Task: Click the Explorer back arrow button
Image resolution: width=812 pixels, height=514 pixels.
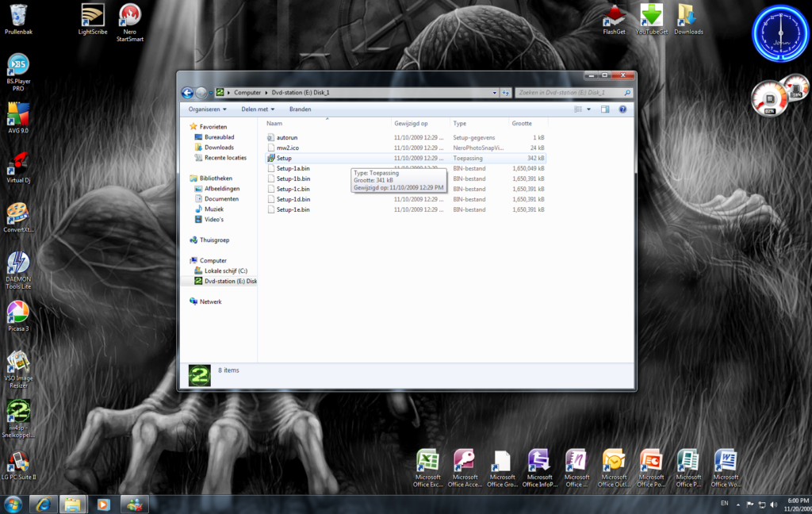Action: [x=187, y=93]
